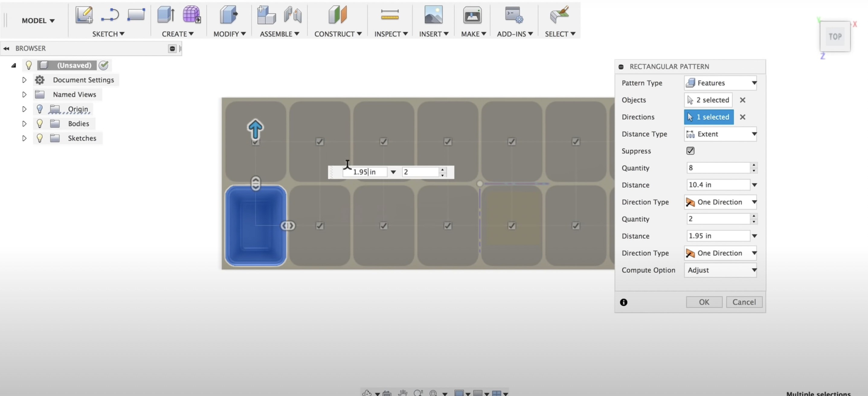The image size is (868, 396).
Task: Select the Orbit icon in navigation bar
Action: pyautogui.click(x=367, y=393)
